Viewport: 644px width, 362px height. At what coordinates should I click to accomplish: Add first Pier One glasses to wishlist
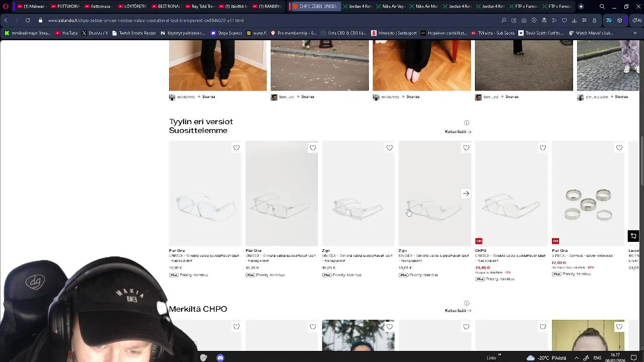pos(236,148)
